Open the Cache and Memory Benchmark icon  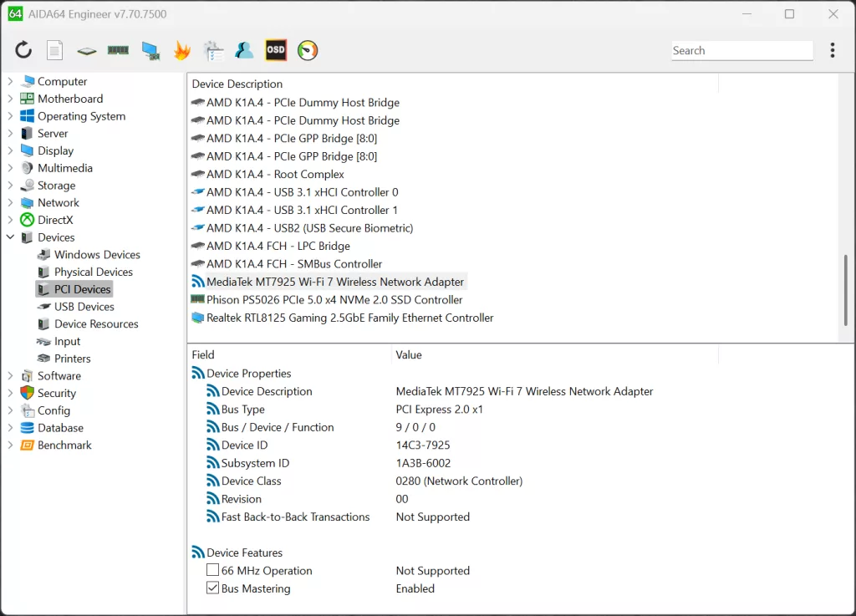pos(118,50)
